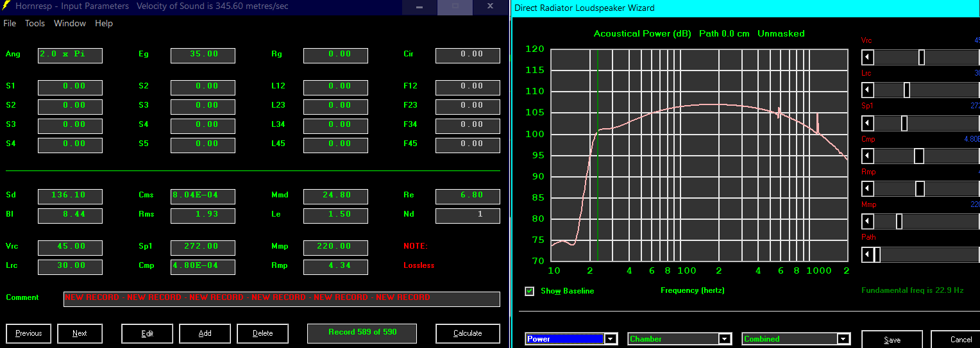Viewport: 980px width, 348px height.
Task: Click the Lrc slider thumb
Action: click(907, 90)
